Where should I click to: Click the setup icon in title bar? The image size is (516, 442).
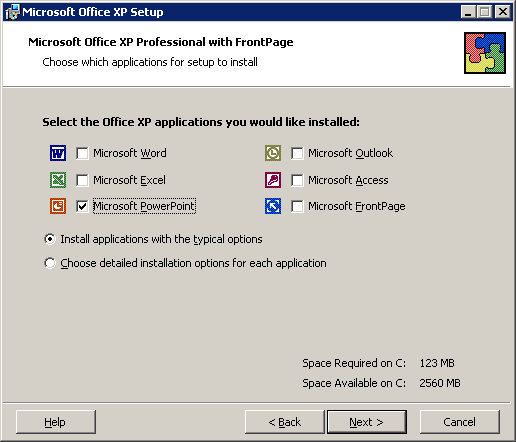click(x=12, y=12)
